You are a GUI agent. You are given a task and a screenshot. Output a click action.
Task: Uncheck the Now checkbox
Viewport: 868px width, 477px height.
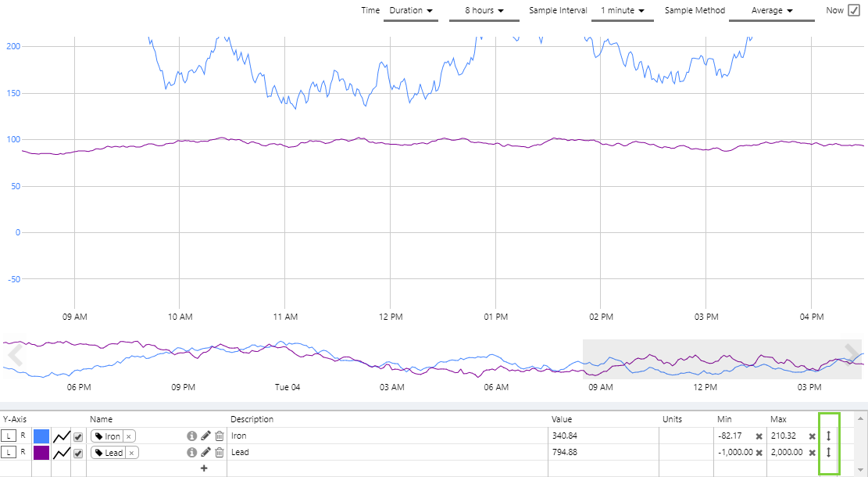(x=853, y=10)
